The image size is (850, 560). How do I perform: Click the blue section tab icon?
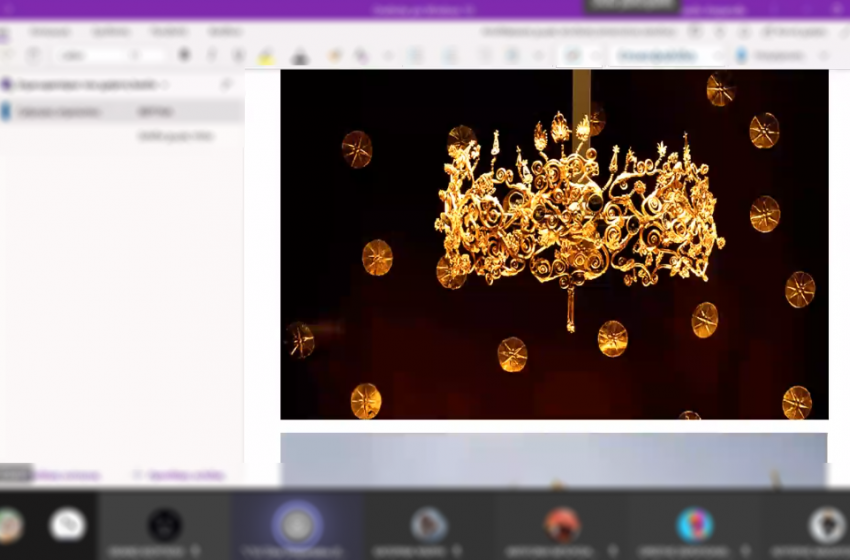[x=6, y=111]
